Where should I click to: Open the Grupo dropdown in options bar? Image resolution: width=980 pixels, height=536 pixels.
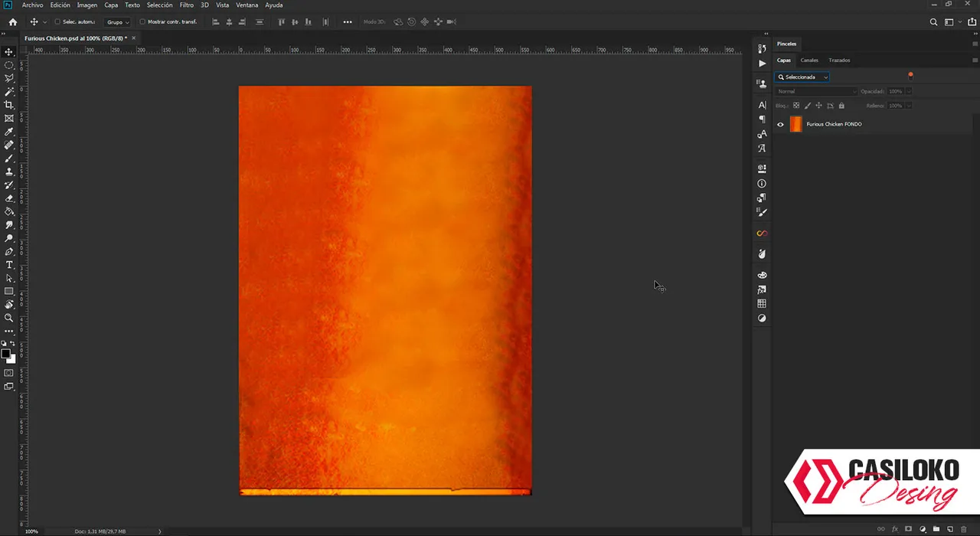[x=118, y=22]
